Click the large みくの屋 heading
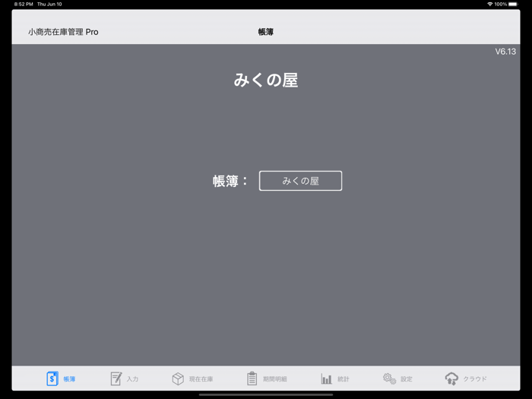The width and height of the screenshot is (532, 399). [266, 81]
